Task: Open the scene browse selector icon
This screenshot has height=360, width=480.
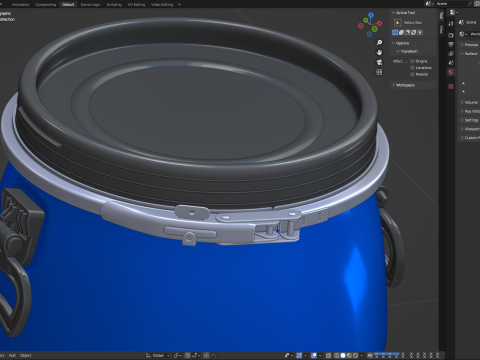Action: tap(429, 4)
